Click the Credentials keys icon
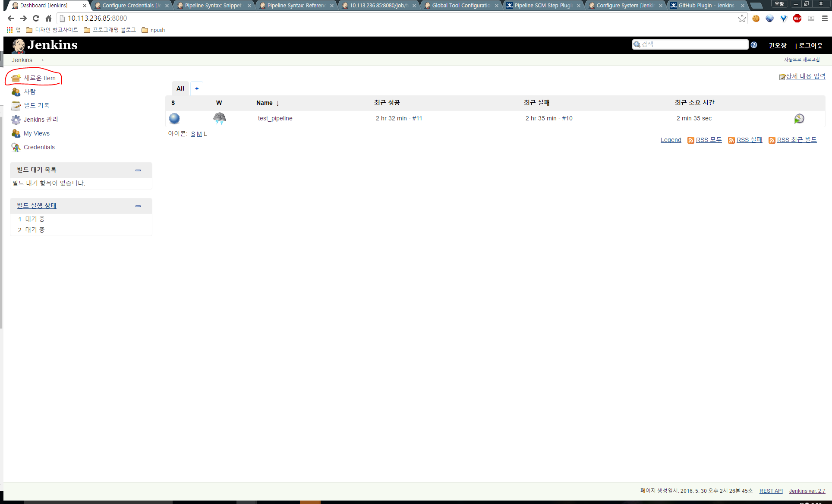This screenshot has width=832, height=504. click(16, 148)
